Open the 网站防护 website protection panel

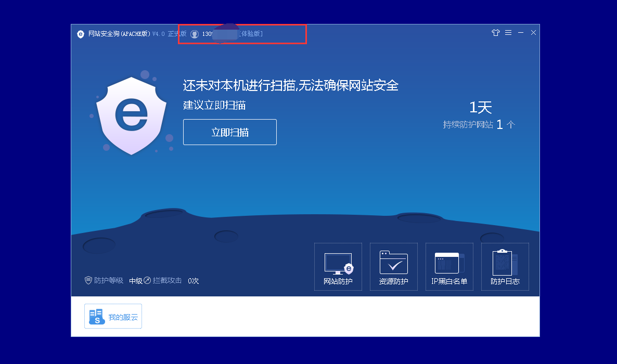pos(338,267)
